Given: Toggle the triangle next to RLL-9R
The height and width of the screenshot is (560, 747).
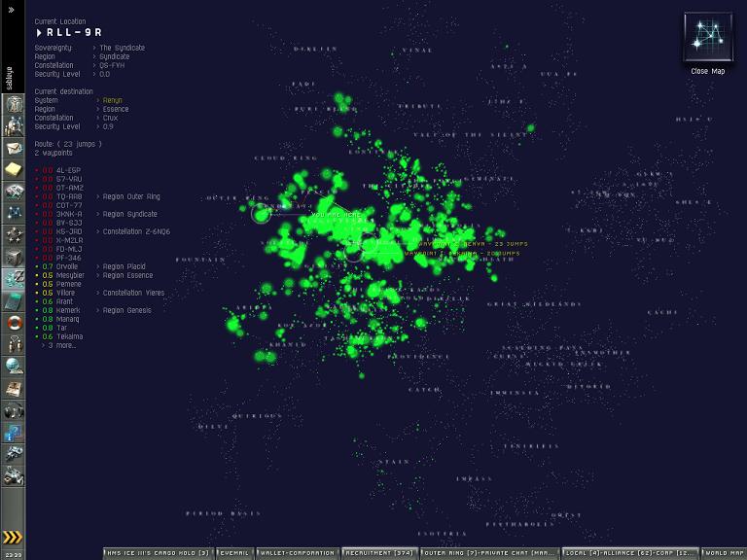Looking at the screenshot, I should pyautogui.click(x=39, y=32).
